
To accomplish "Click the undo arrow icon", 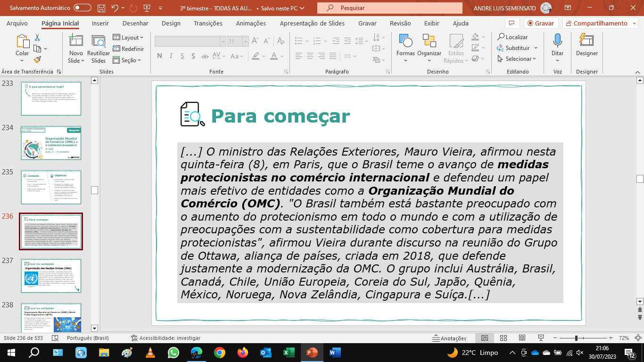I will [x=115, y=8].
